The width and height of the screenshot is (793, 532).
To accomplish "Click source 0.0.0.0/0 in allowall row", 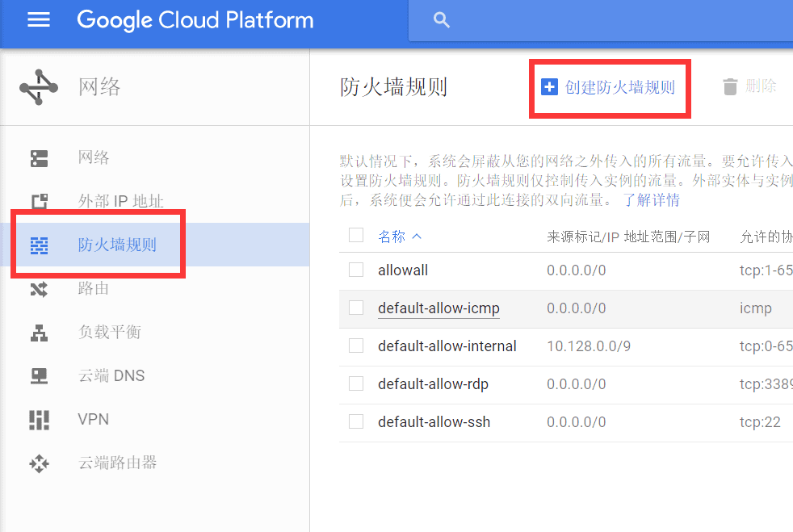I will 576,270.
